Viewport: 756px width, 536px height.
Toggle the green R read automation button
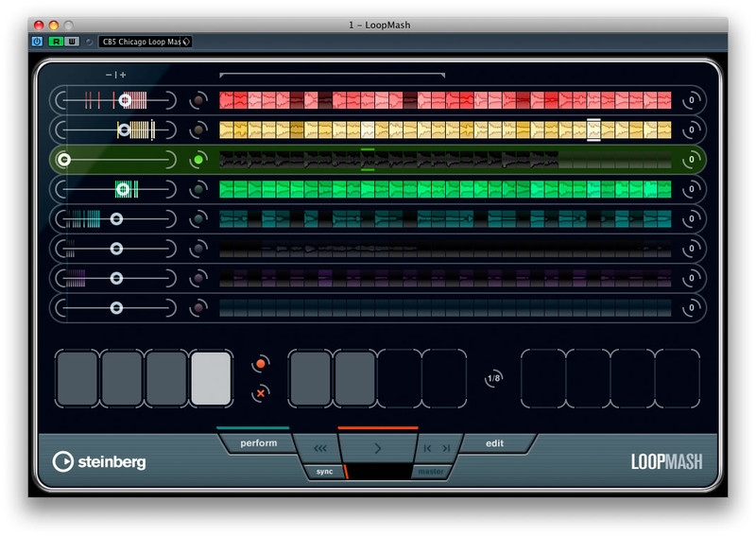(56, 42)
